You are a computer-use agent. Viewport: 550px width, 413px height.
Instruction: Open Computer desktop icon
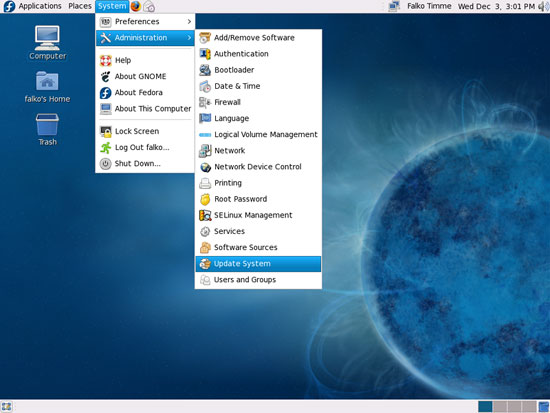tap(47, 42)
